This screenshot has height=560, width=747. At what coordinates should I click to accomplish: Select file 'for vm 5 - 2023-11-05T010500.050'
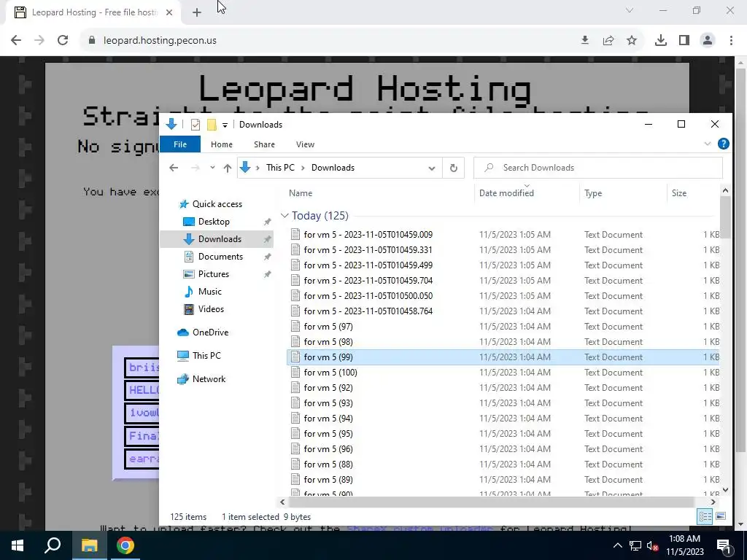pyautogui.click(x=368, y=296)
